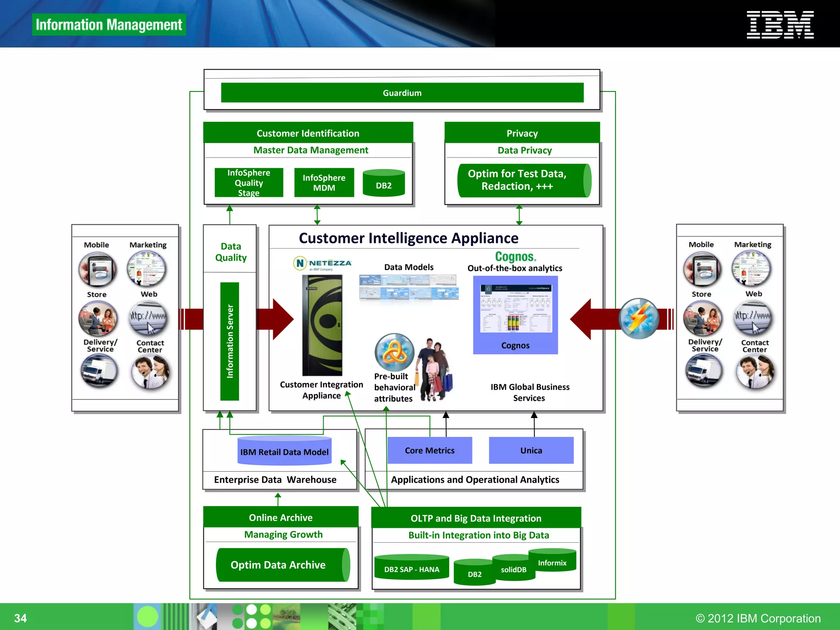The image size is (840, 630).
Task: Click the OLTP and Big Data Integration header
Action: pyautogui.click(x=476, y=518)
